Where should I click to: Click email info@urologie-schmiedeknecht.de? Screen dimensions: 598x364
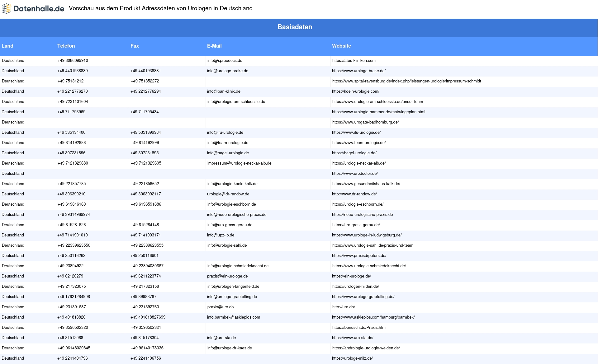click(x=238, y=266)
